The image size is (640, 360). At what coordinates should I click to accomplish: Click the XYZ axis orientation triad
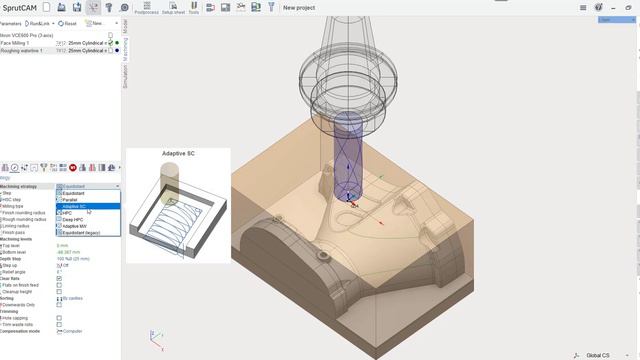(x=157, y=340)
